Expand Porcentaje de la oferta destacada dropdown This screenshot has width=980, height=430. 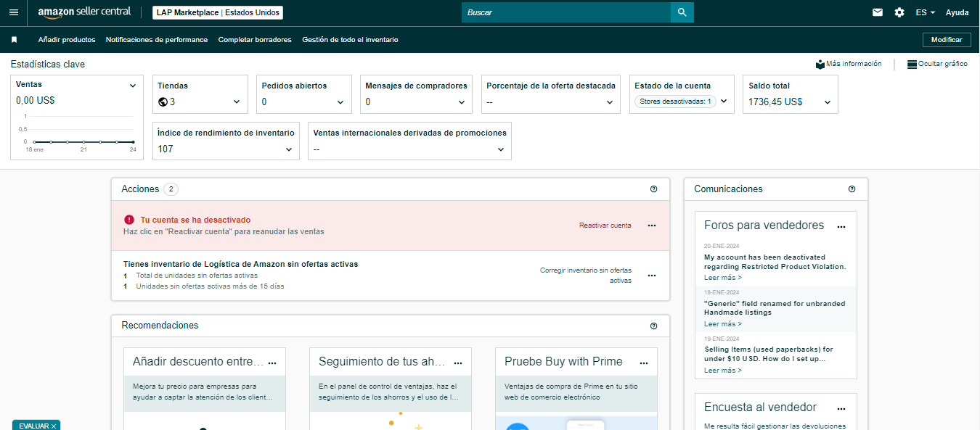tap(610, 102)
